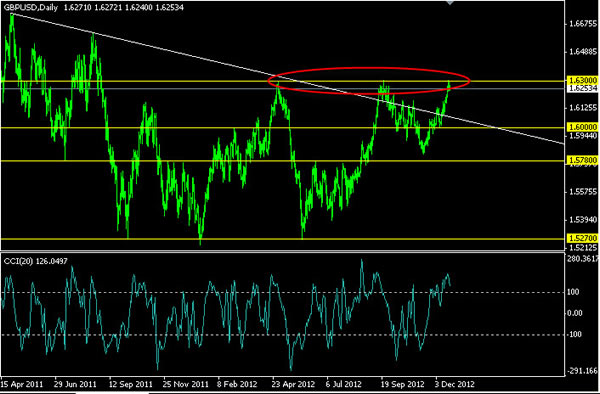Image resolution: width=600 pixels, height=394 pixels.
Task: Click the CCI scale label 100
Action: 573,292
